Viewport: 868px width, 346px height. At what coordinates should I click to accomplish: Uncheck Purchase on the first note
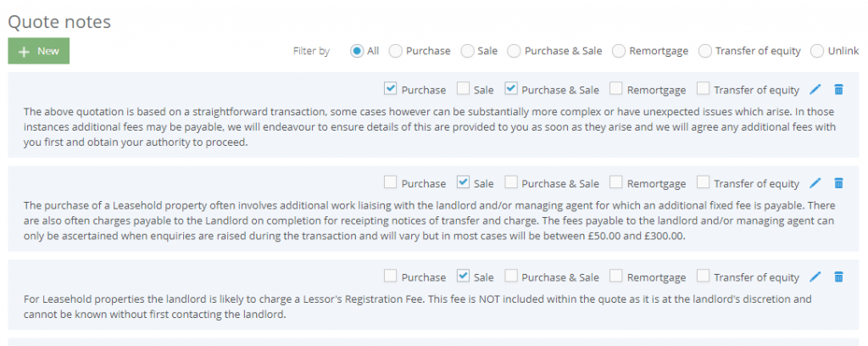tap(390, 88)
